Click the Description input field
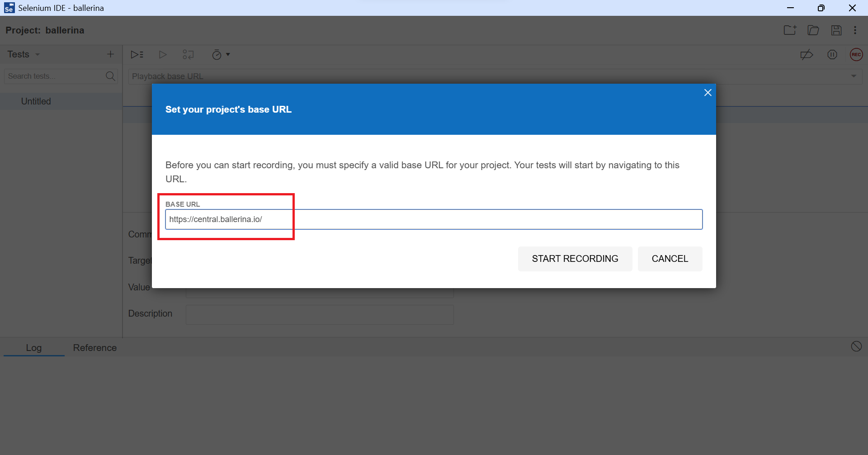Viewport: 868px width, 455px height. click(x=320, y=315)
